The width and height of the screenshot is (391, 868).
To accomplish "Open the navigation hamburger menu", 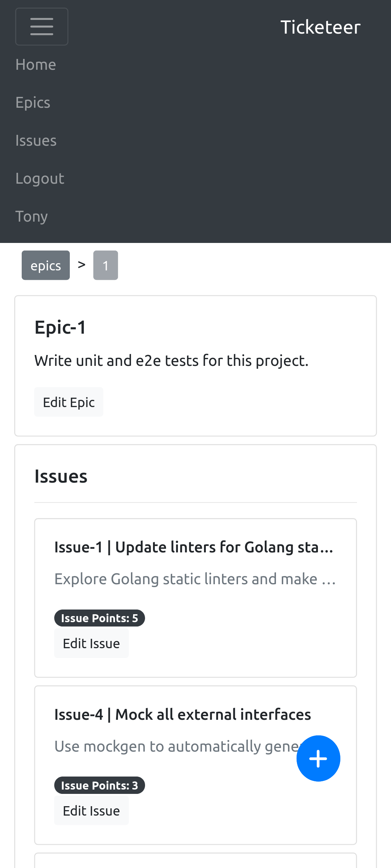I will tap(41, 26).
